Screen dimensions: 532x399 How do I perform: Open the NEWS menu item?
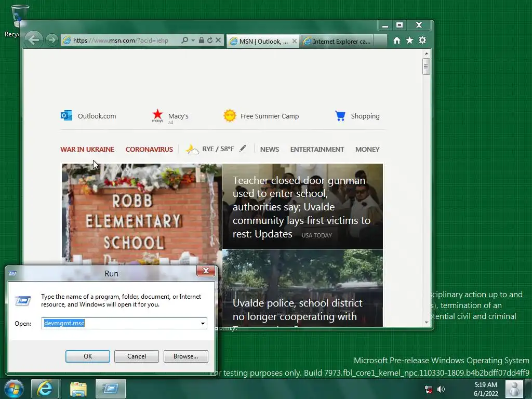point(270,149)
